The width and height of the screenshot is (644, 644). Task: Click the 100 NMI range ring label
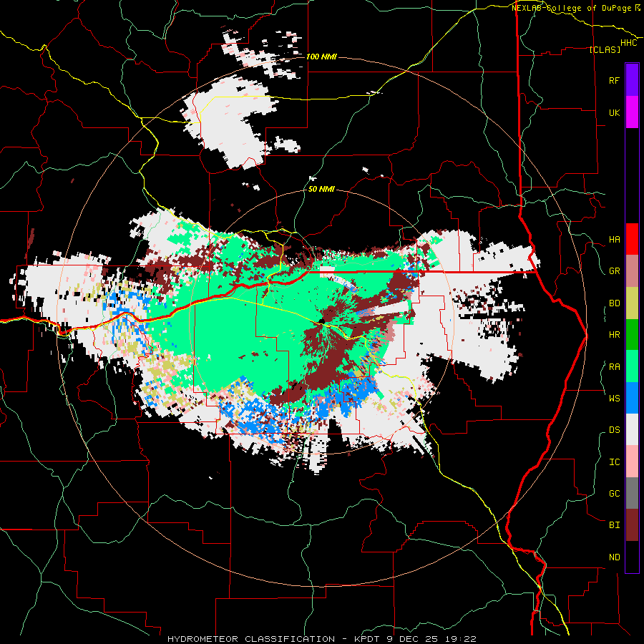321,57
